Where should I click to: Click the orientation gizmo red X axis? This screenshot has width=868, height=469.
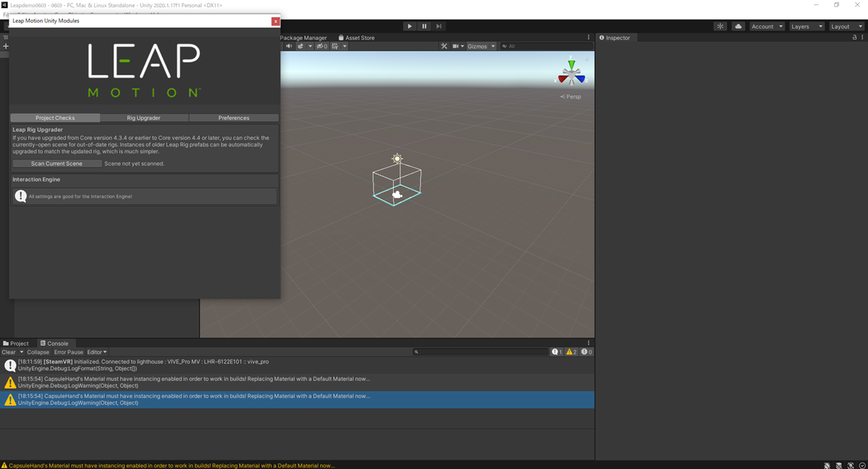click(x=563, y=80)
